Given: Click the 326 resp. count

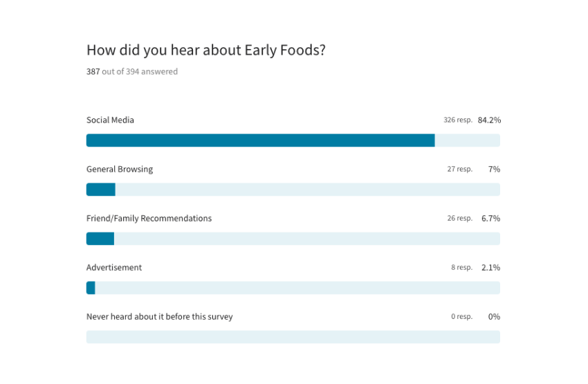Looking at the screenshot, I should [x=457, y=120].
